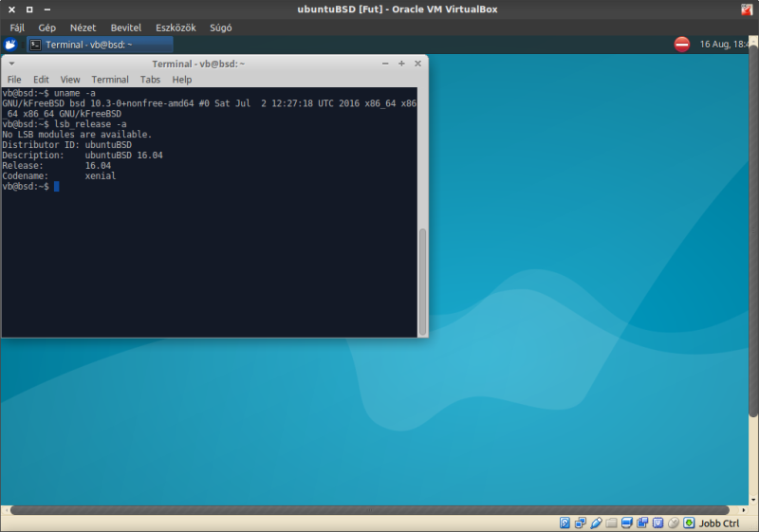Open the Bevitel menu in VirtualBox
The image size is (759, 532).
[126, 28]
